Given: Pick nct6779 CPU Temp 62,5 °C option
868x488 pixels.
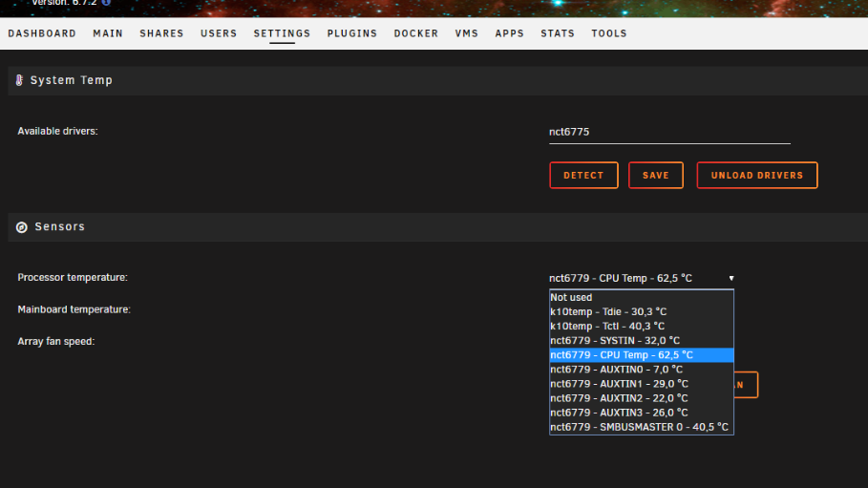Looking at the screenshot, I should coord(641,355).
